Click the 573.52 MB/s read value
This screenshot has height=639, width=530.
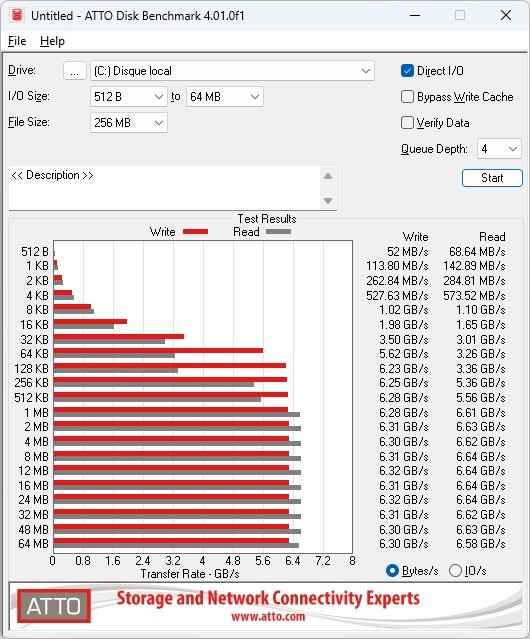point(475,295)
